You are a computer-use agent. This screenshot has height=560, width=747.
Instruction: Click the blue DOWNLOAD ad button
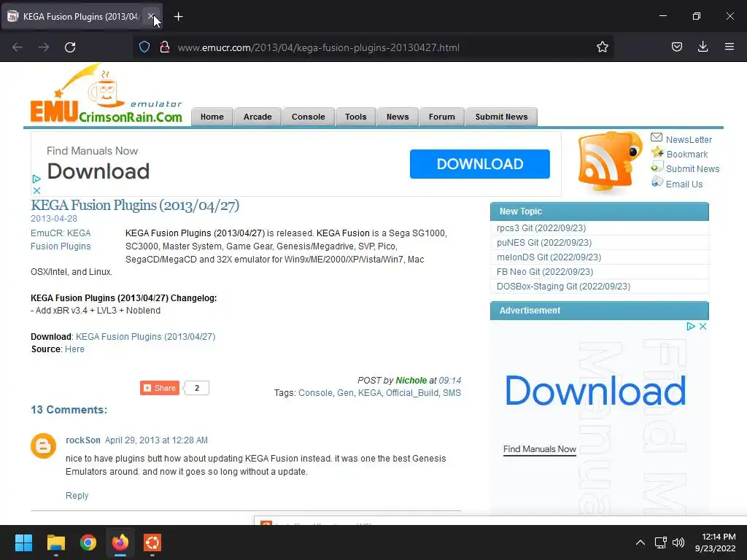pos(480,164)
